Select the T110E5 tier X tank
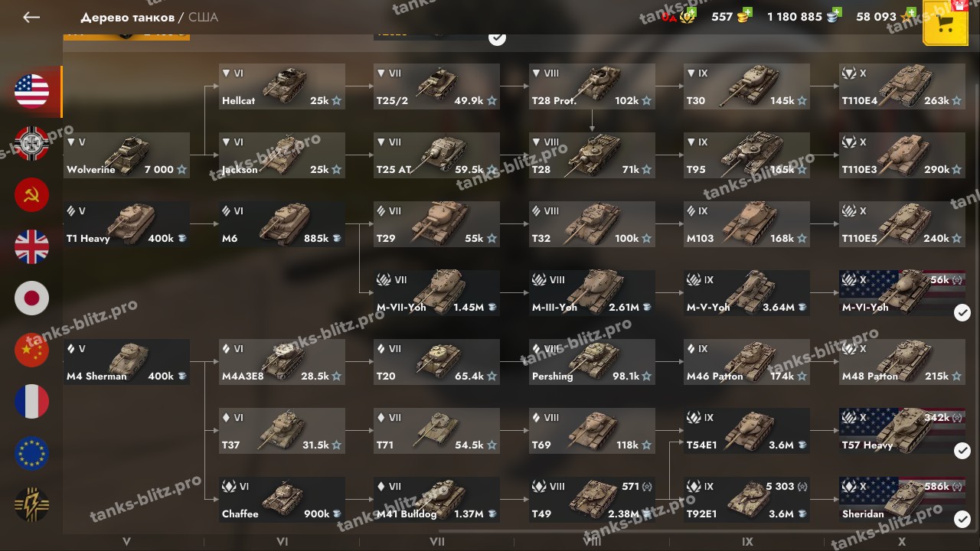The image size is (980, 551). click(x=902, y=224)
